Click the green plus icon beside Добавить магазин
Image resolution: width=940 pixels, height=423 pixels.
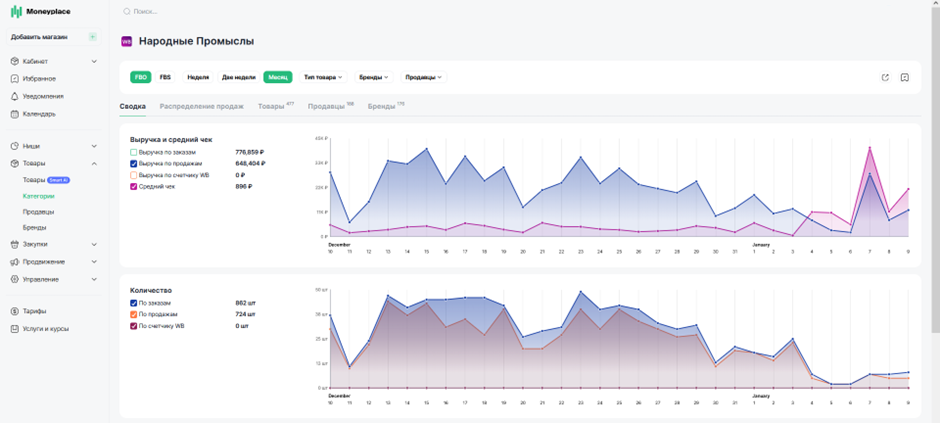[x=92, y=37]
